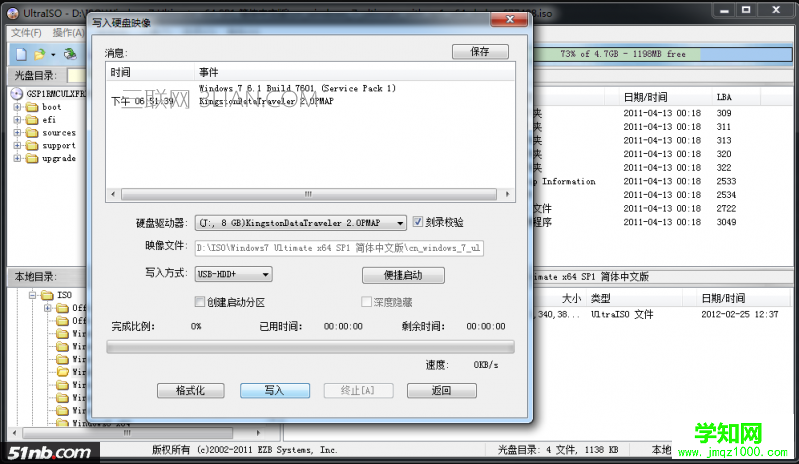Click the support folder icon
The width and height of the screenshot is (799, 464).
32,146
